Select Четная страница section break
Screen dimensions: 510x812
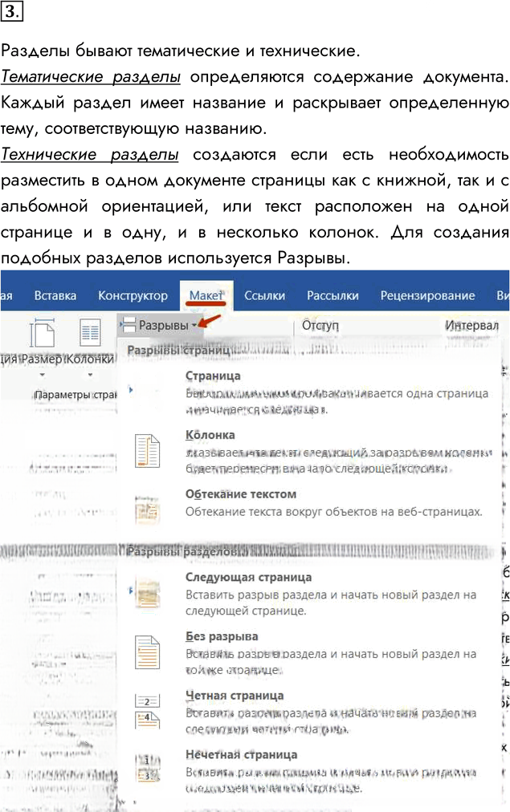(x=308, y=712)
